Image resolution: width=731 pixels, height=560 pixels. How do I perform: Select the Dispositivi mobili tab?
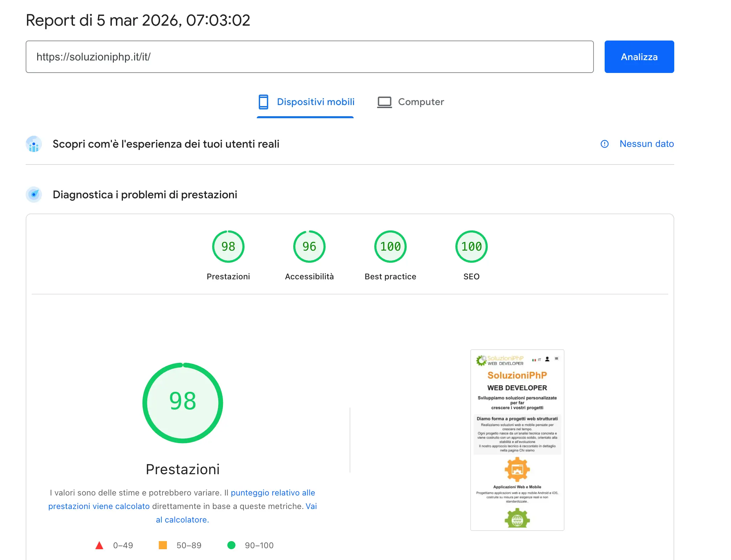pyautogui.click(x=316, y=102)
